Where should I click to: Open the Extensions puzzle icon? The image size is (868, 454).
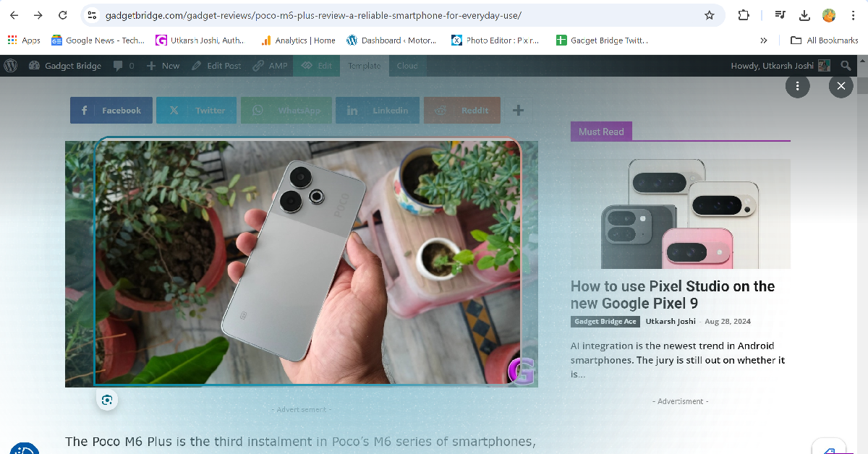tap(744, 15)
